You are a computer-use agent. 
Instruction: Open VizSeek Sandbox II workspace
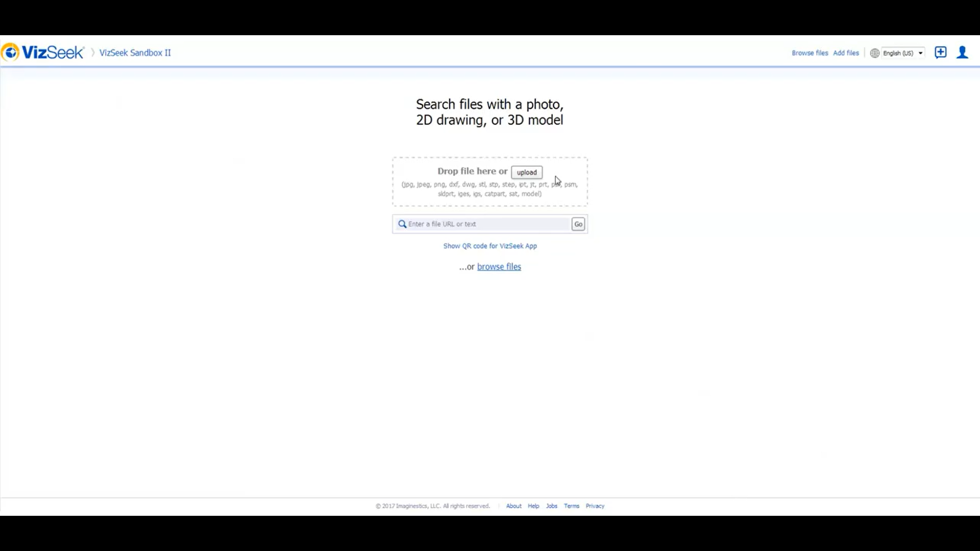tap(135, 53)
